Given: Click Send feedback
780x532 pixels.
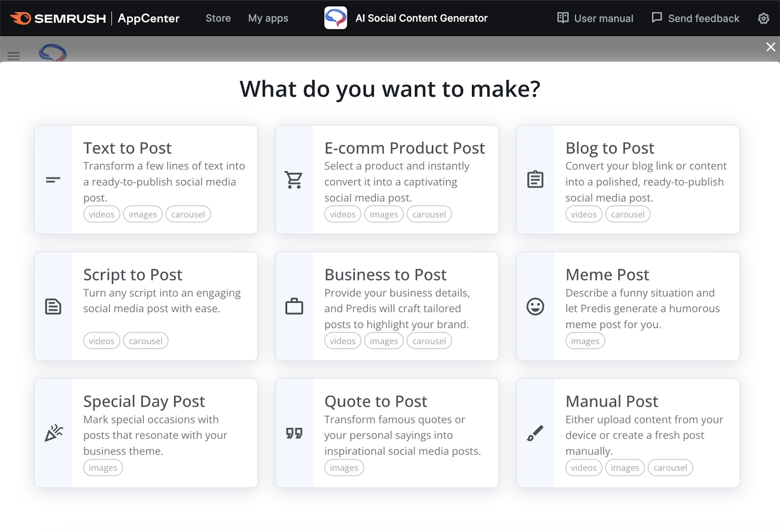Looking at the screenshot, I should point(695,18).
